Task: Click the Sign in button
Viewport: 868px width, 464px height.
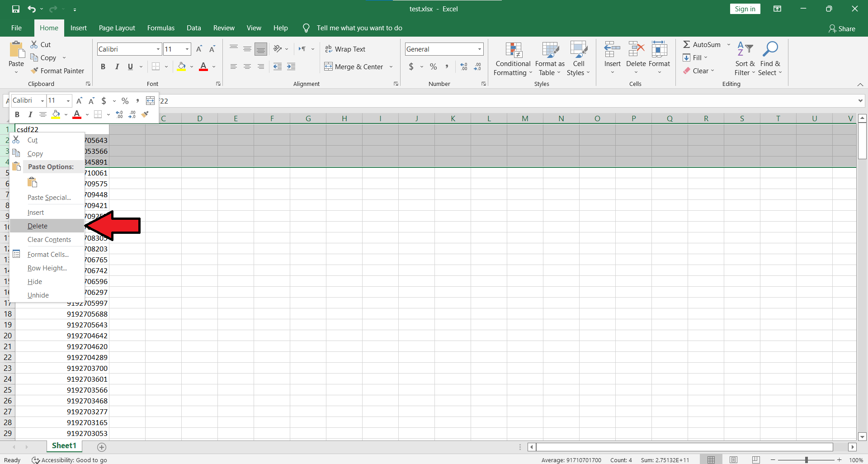Action: [x=745, y=9]
